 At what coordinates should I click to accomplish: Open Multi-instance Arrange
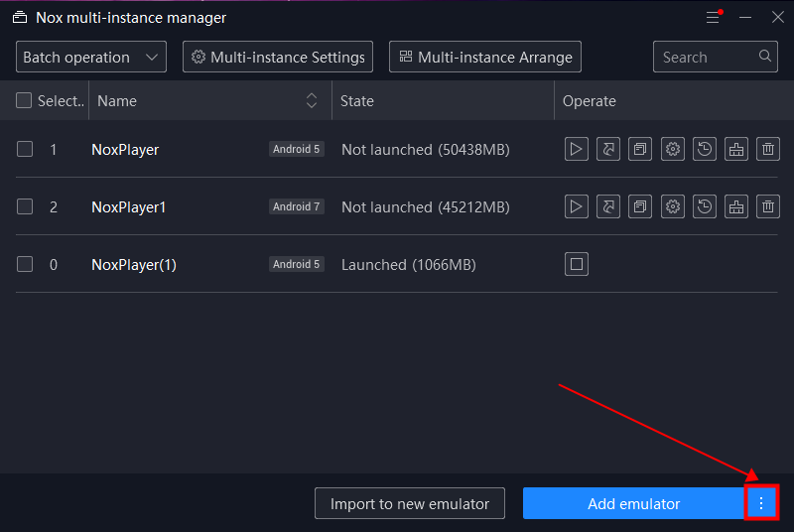(x=484, y=58)
